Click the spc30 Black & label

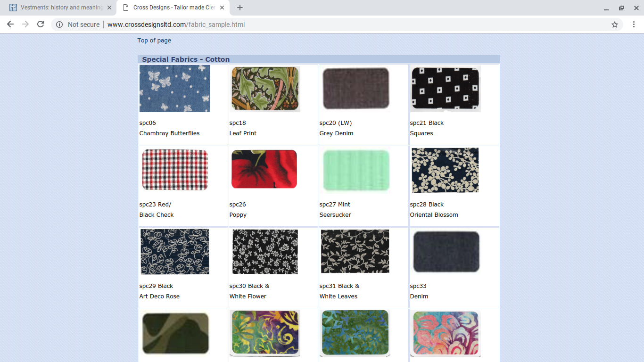click(x=249, y=286)
